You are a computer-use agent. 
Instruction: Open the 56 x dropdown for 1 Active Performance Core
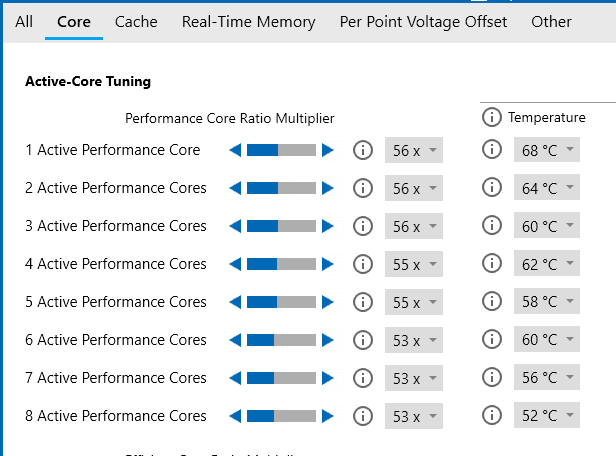[x=414, y=150]
